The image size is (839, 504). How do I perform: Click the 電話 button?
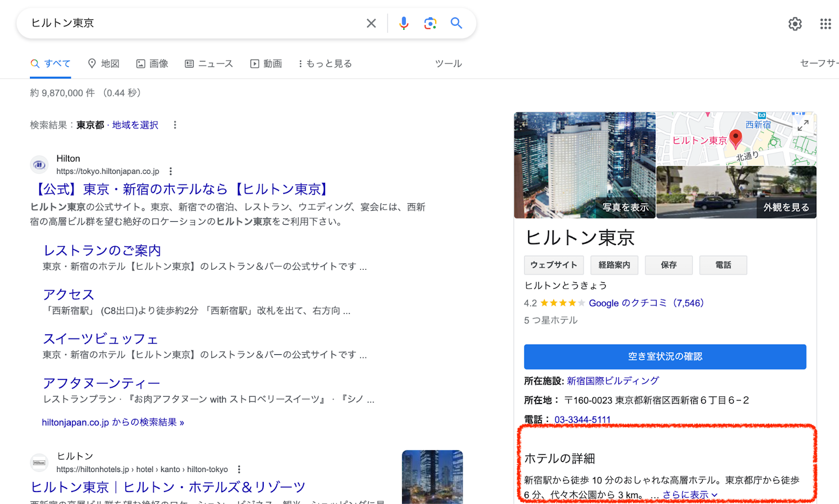point(723,265)
